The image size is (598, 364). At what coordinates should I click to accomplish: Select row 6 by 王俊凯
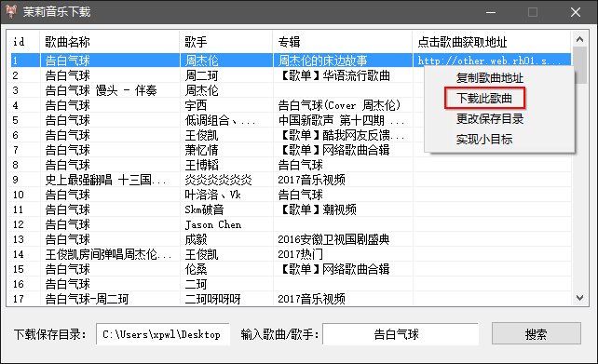click(x=291, y=135)
